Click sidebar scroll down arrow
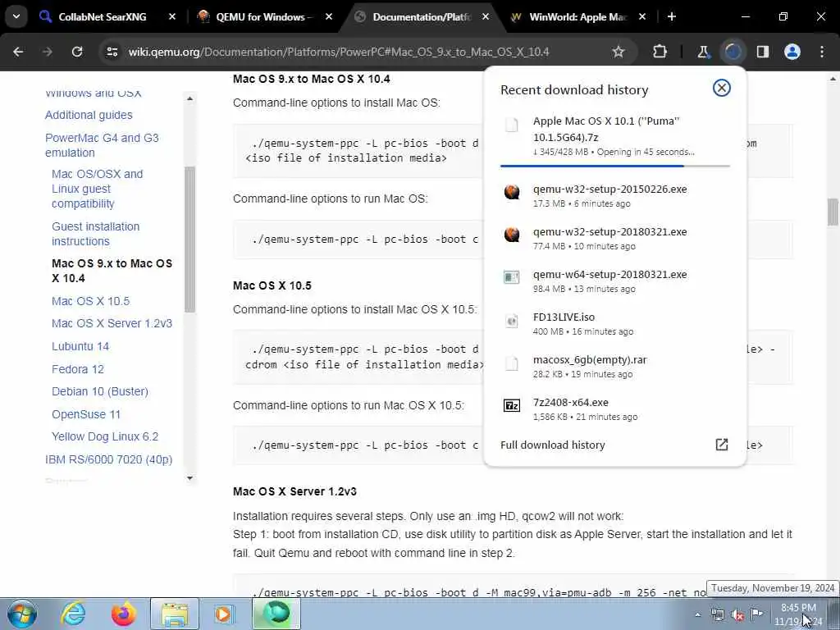Image resolution: width=840 pixels, height=630 pixels. 189,478
